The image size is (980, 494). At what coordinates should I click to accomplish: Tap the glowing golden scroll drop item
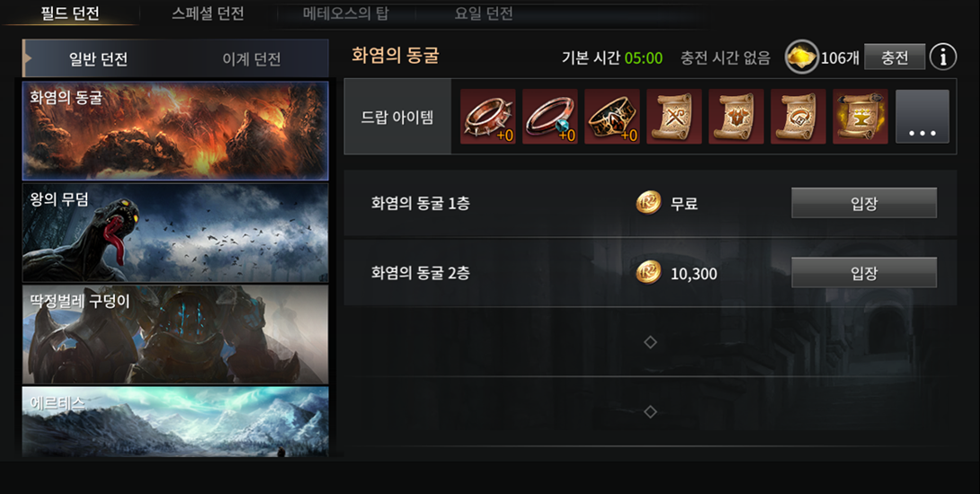(x=860, y=116)
